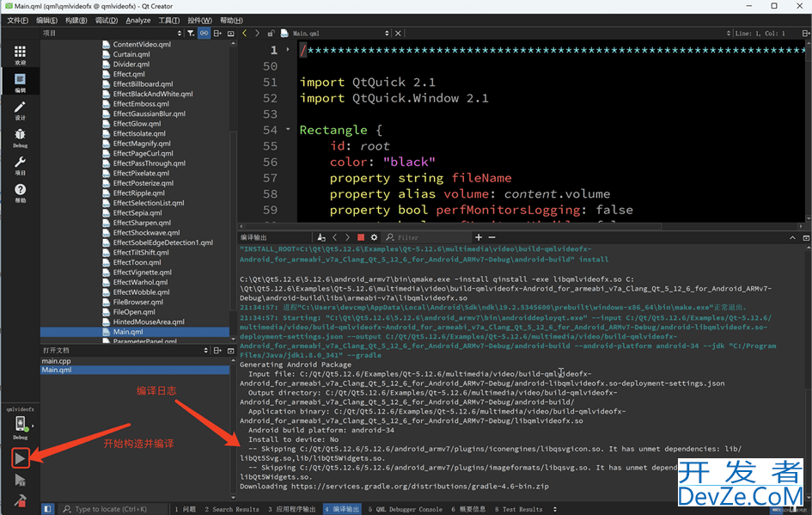Image resolution: width=812 pixels, height=515 pixels.
Task: Open the 8 Test Results pane
Action: (x=518, y=509)
